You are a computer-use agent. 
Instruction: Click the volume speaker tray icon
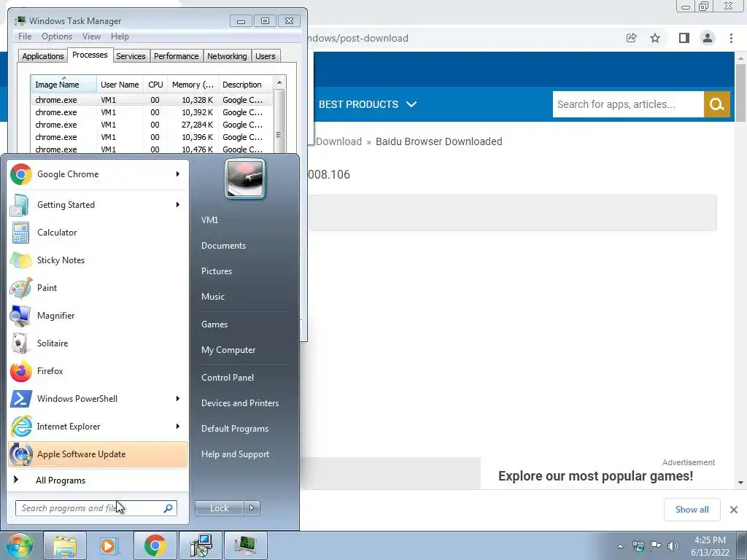(673, 546)
